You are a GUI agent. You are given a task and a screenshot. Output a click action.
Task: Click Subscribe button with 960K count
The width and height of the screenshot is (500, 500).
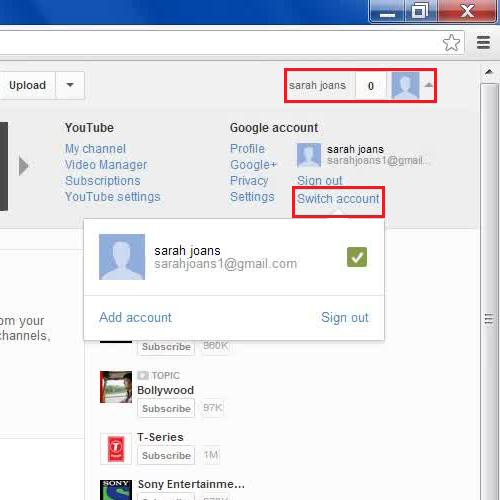coord(166,347)
